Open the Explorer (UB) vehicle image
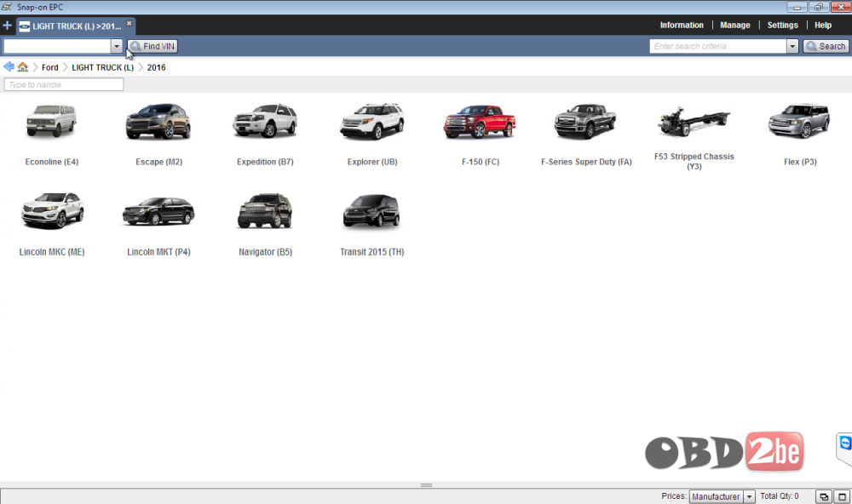The image size is (852, 504). (372, 121)
